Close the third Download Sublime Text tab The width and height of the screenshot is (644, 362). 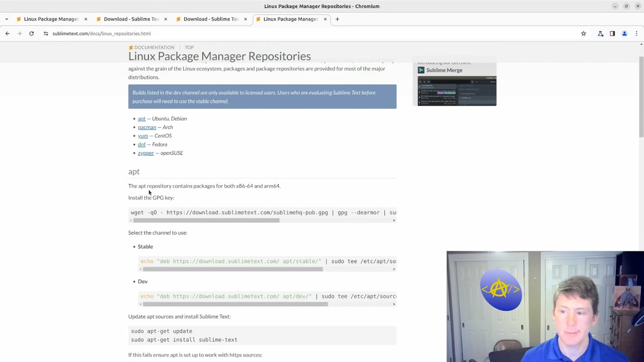(x=246, y=19)
